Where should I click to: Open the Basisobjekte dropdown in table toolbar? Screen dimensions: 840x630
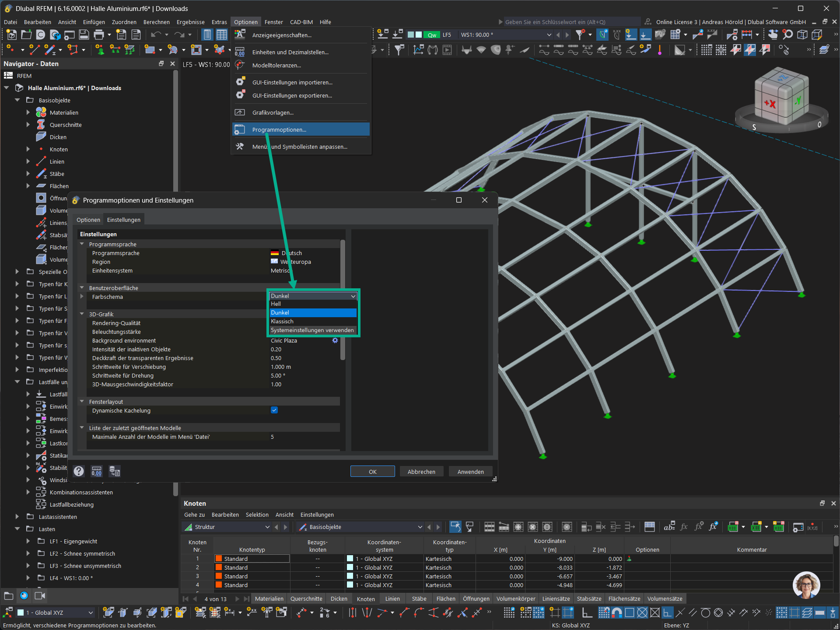coord(420,527)
